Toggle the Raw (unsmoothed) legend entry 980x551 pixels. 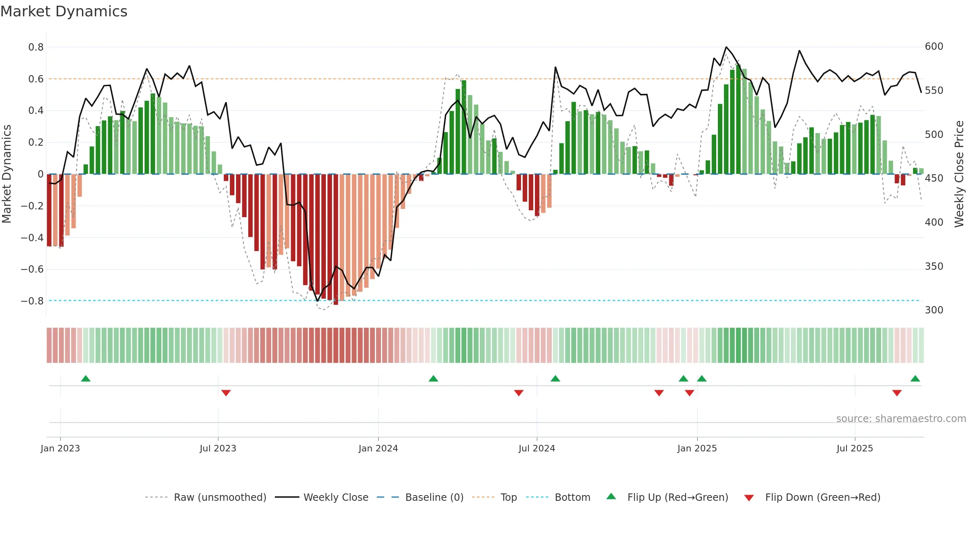(x=206, y=497)
